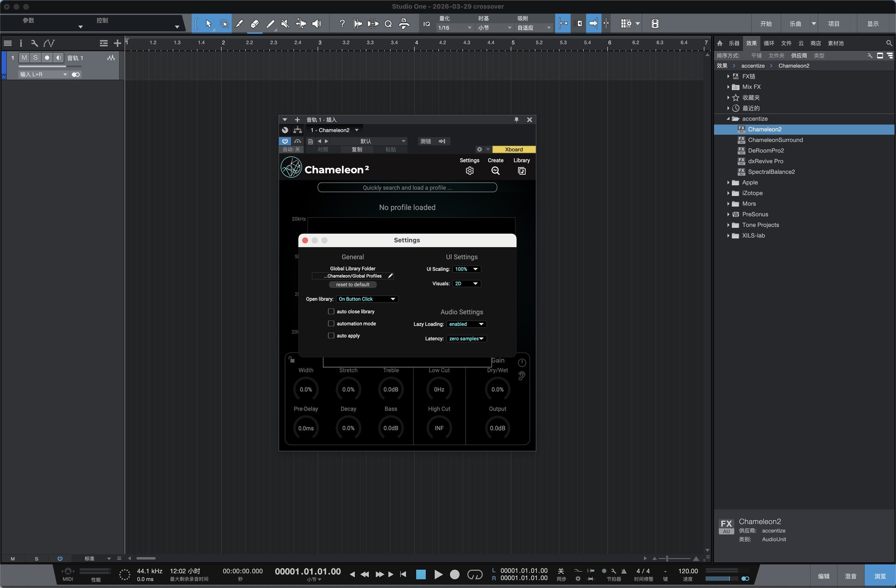896x588 pixels.
Task: Click the Xboard button
Action: pos(513,150)
